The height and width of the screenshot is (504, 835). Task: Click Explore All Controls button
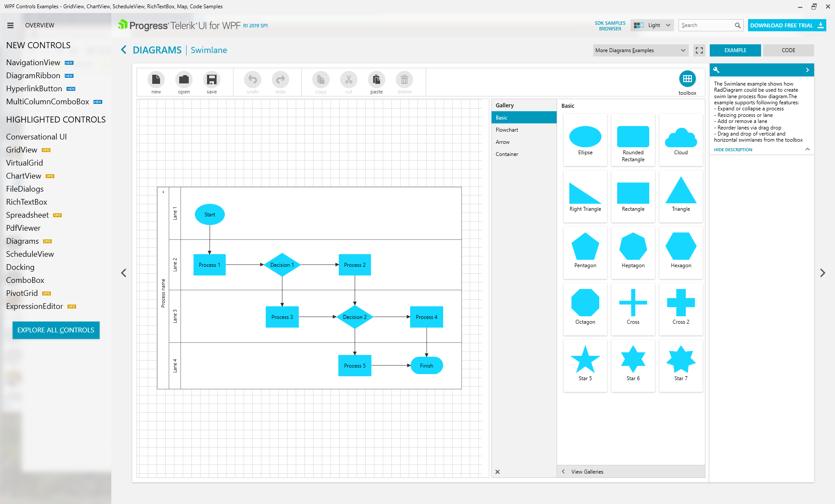(56, 330)
